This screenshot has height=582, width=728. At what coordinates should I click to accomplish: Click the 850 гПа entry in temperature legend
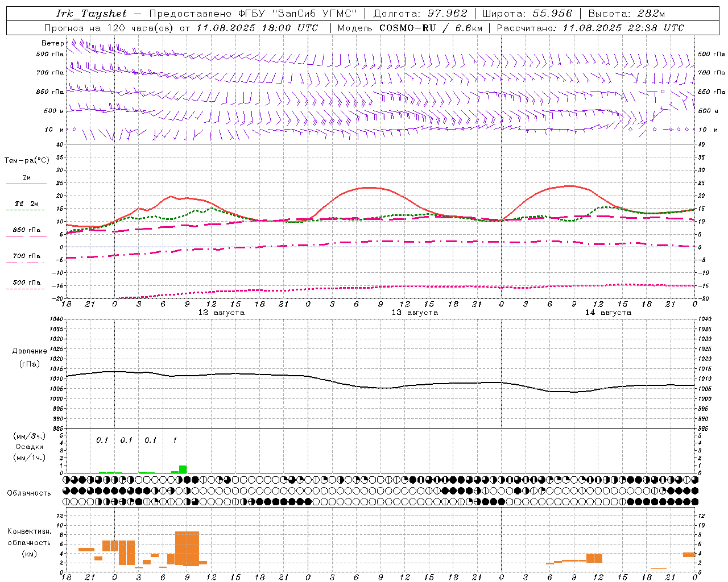[26, 230]
